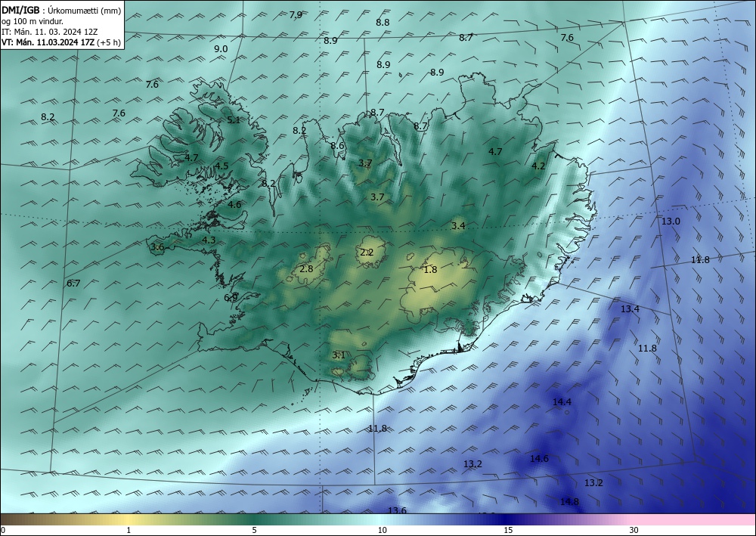Select the 13.4 value label
The image size is (756, 536).
click(630, 309)
